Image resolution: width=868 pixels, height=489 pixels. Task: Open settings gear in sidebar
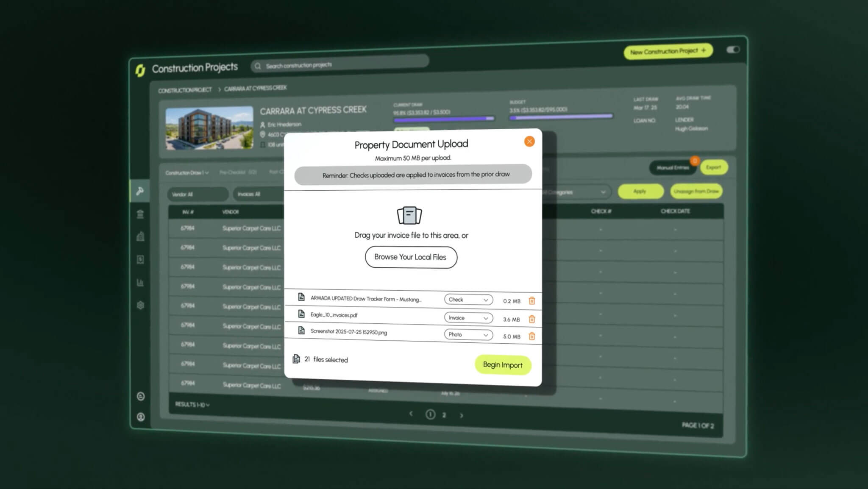pos(141,305)
